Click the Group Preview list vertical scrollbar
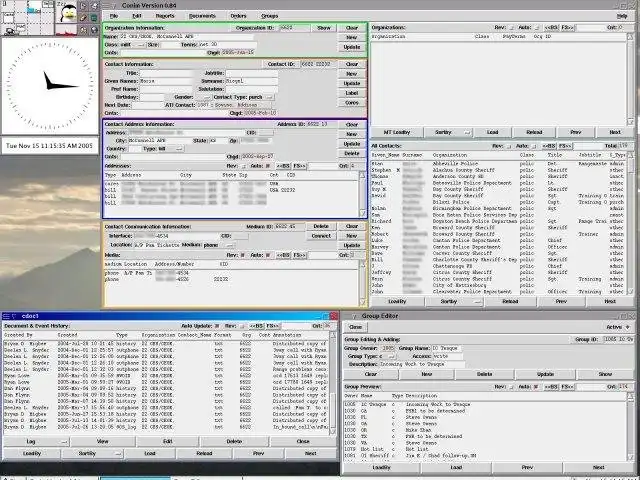 click(630, 427)
